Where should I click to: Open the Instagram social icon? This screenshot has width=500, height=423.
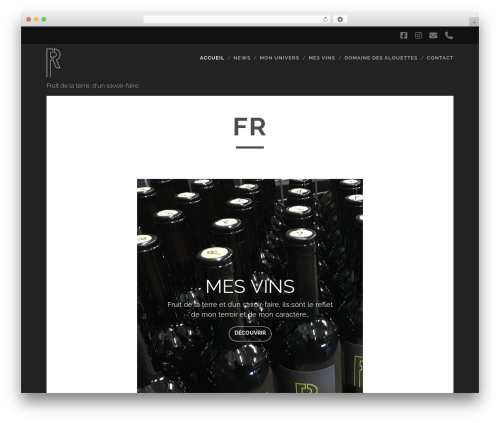(x=418, y=35)
